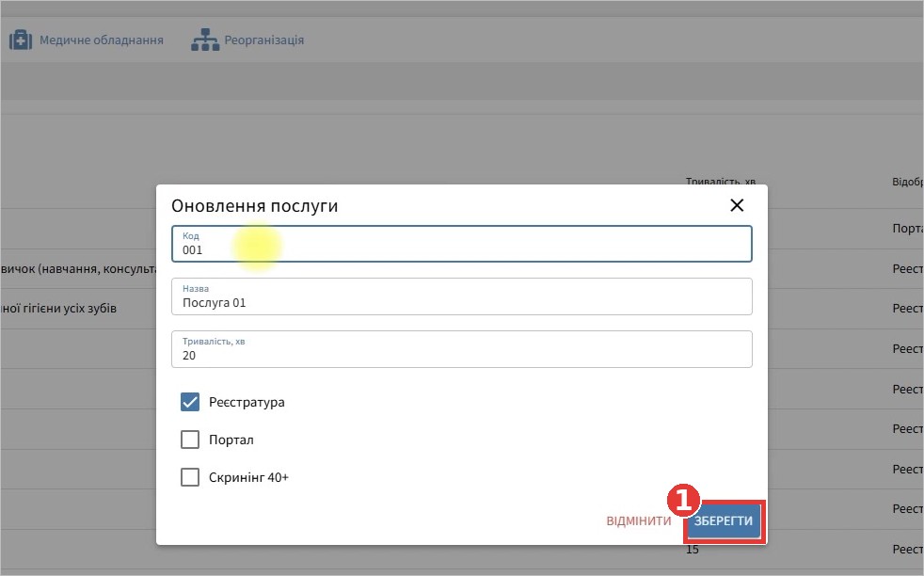Click into the Назва field with Послуга 01
This screenshot has height=576, width=924.
(461, 296)
